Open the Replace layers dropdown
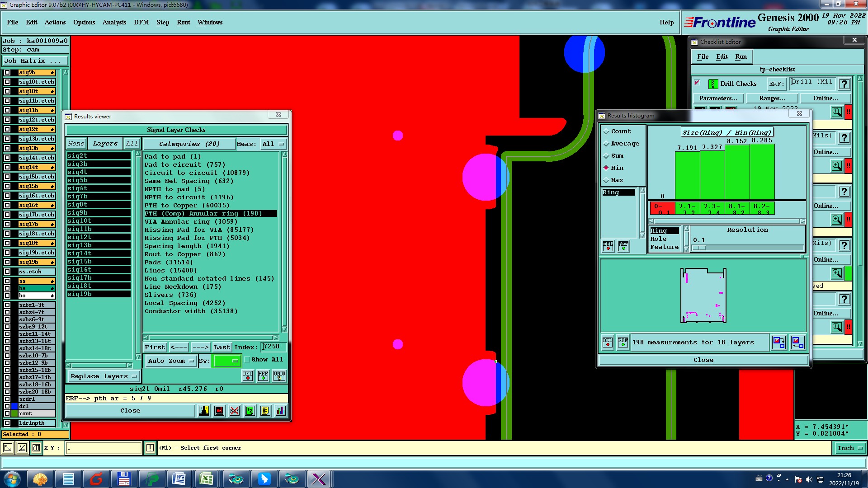This screenshot has width=868, height=488. [x=104, y=376]
